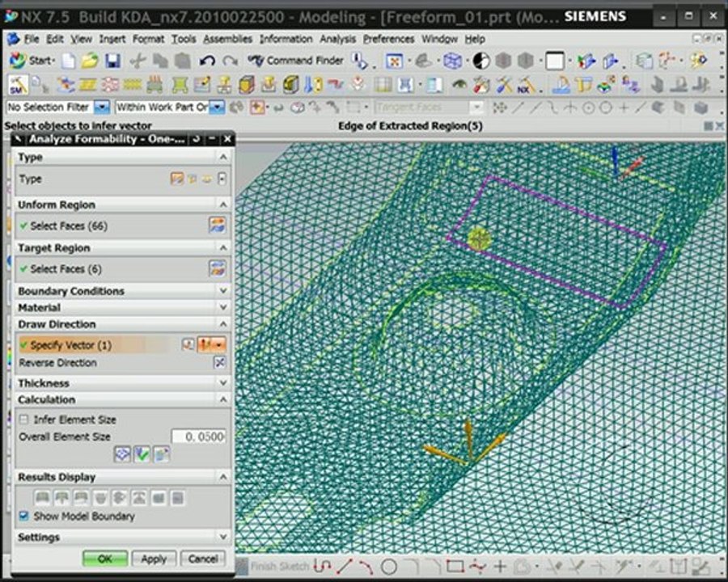The height and width of the screenshot is (582, 728).
Task: Click the Apply button
Action: pos(154,559)
